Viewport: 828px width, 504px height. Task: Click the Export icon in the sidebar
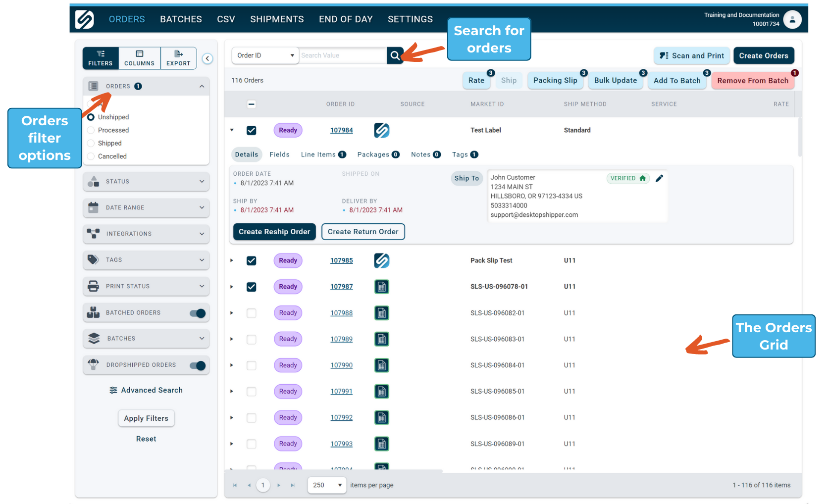coord(178,54)
